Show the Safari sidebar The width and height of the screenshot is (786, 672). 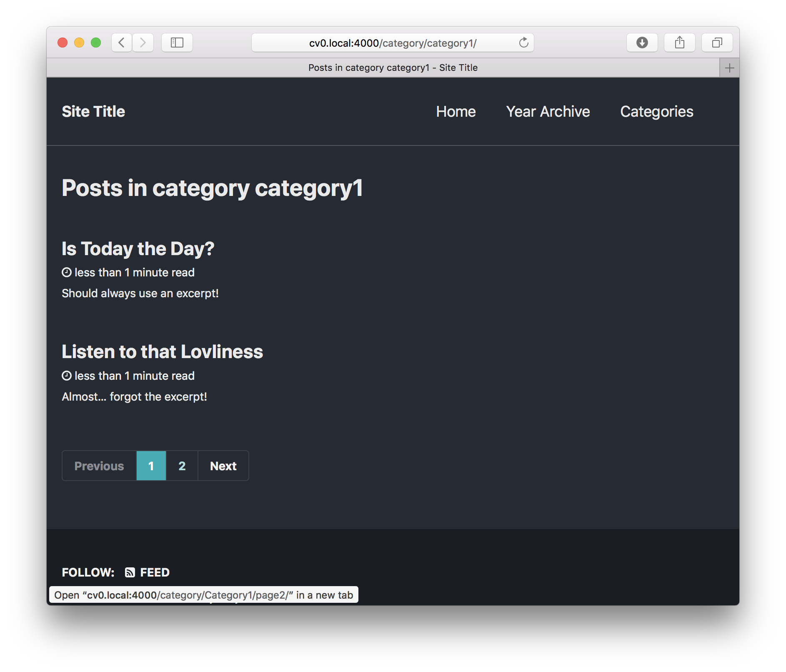(x=177, y=43)
